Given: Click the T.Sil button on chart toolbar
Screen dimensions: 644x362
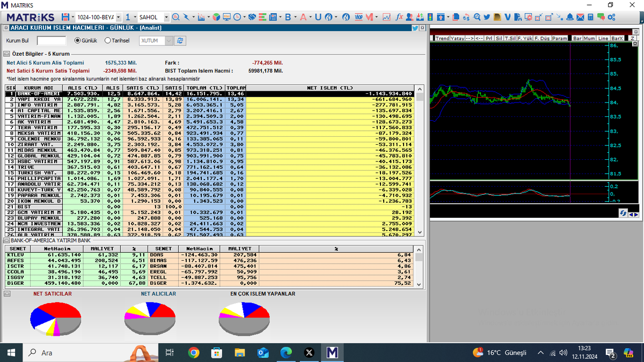Looking at the screenshot, I should [x=510, y=39].
